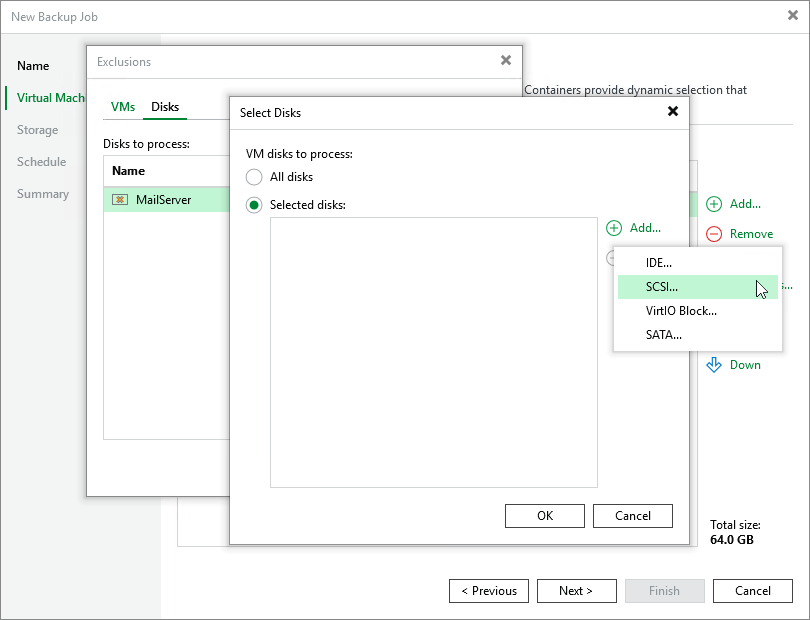Image resolution: width=810 pixels, height=620 pixels.
Task: Click the Remove link in New Backup Job
Action: 751,234
